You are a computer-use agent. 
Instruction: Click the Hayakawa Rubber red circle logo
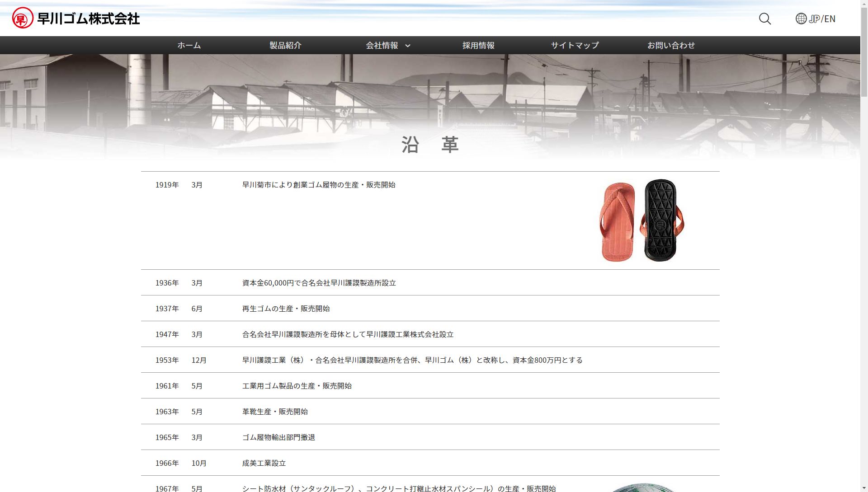point(23,18)
